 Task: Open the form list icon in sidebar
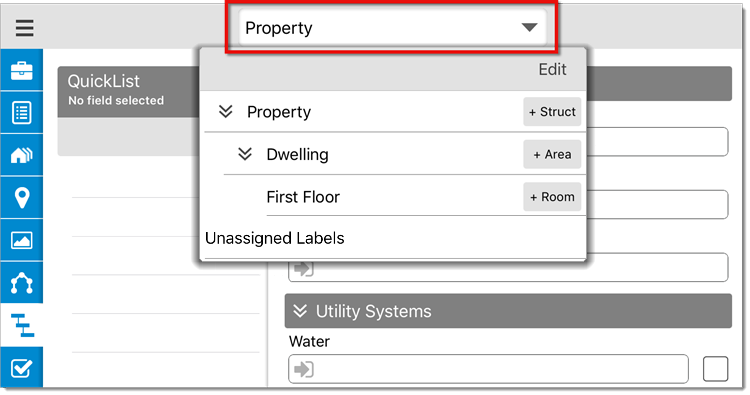tap(22, 113)
